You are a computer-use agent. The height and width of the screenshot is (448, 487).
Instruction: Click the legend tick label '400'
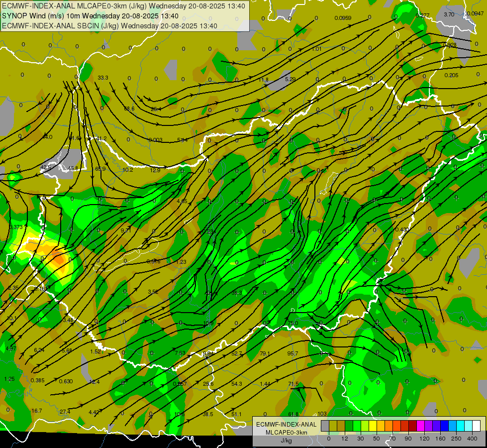pos(472,439)
